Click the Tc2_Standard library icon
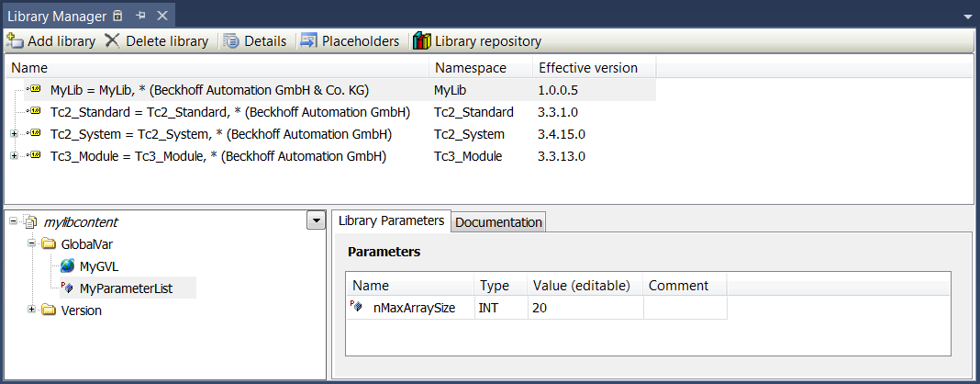This screenshot has height=384, width=980. (x=35, y=112)
